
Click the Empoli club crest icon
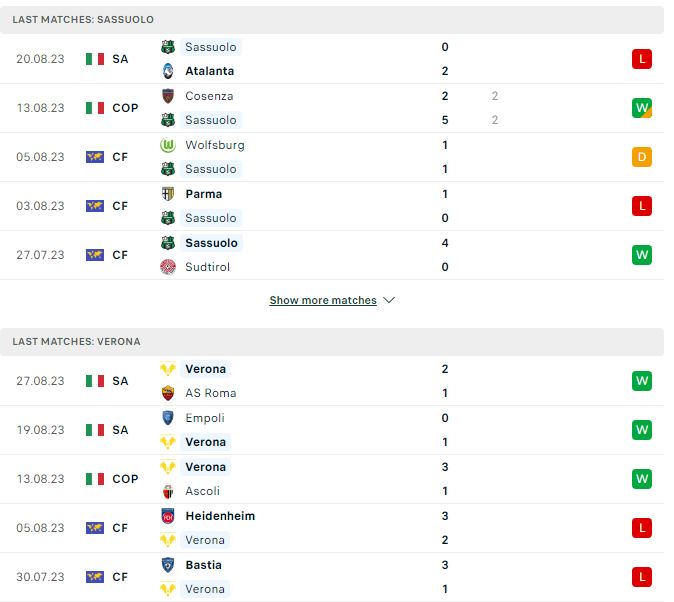click(168, 418)
